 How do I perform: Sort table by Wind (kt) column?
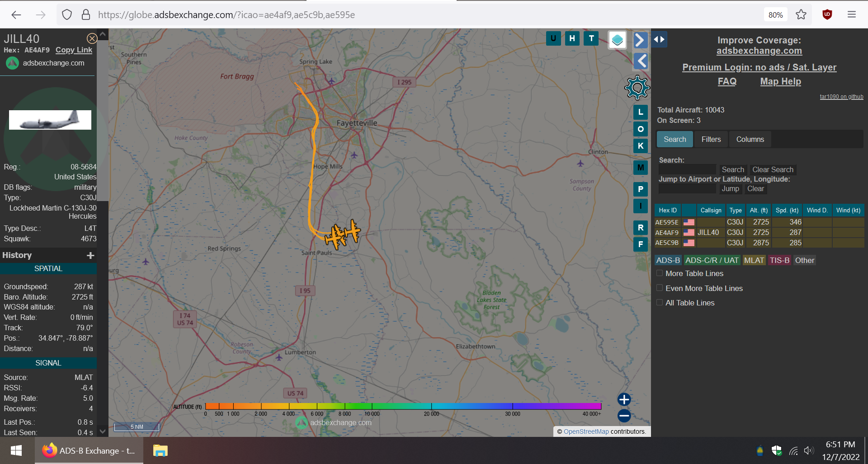click(848, 210)
